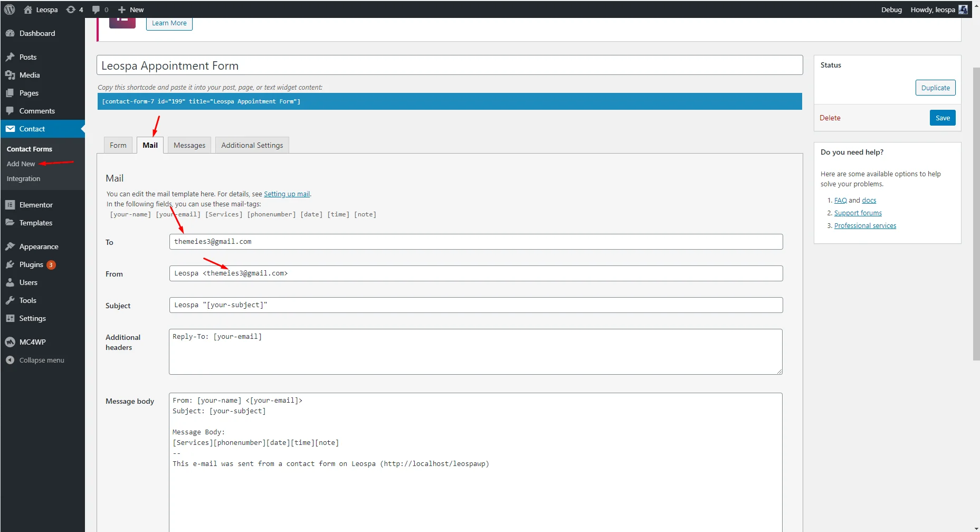The height and width of the screenshot is (532, 980).
Task: Click the Elementor sidebar icon
Action: coord(10,205)
